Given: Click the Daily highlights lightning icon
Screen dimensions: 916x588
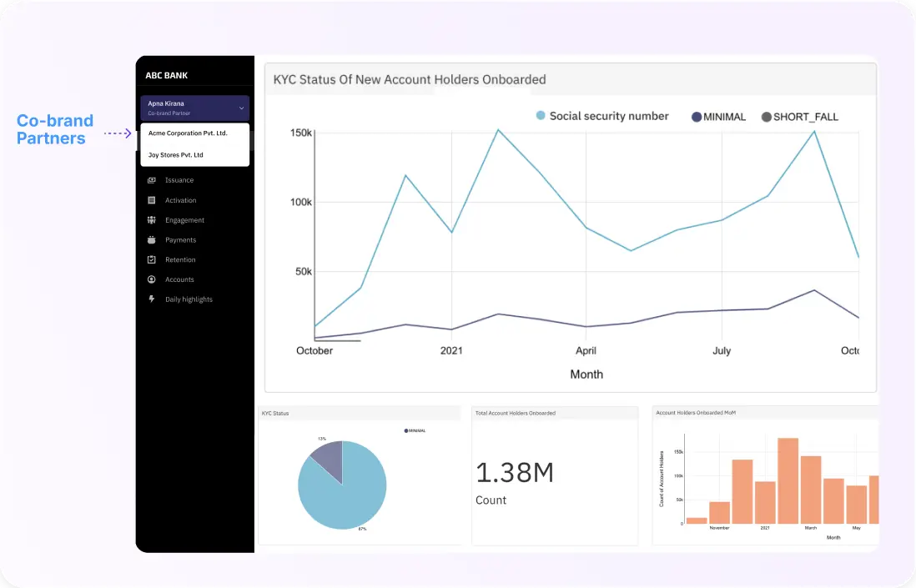Looking at the screenshot, I should 151,299.
